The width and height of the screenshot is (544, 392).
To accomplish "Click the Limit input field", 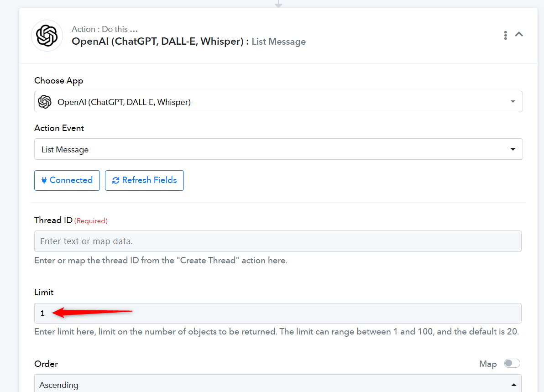I will point(277,313).
